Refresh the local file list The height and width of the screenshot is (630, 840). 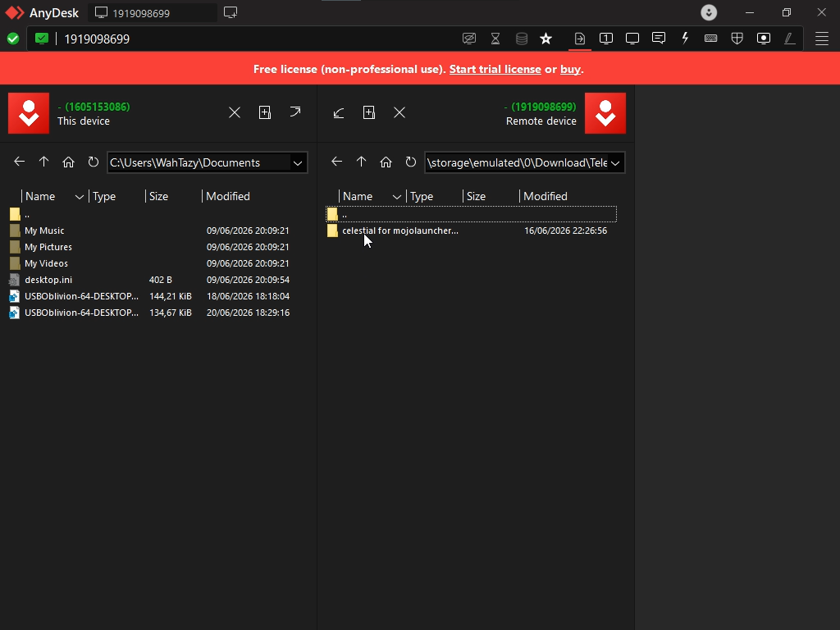[94, 162]
